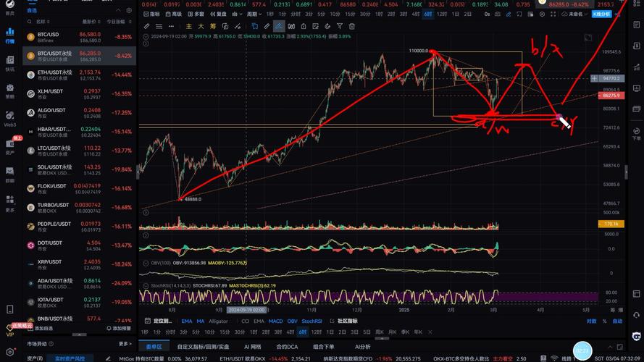644x362 pixels.
Task: Collapse the watchlist with the up chevron
Action: click(x=118, y=10)
